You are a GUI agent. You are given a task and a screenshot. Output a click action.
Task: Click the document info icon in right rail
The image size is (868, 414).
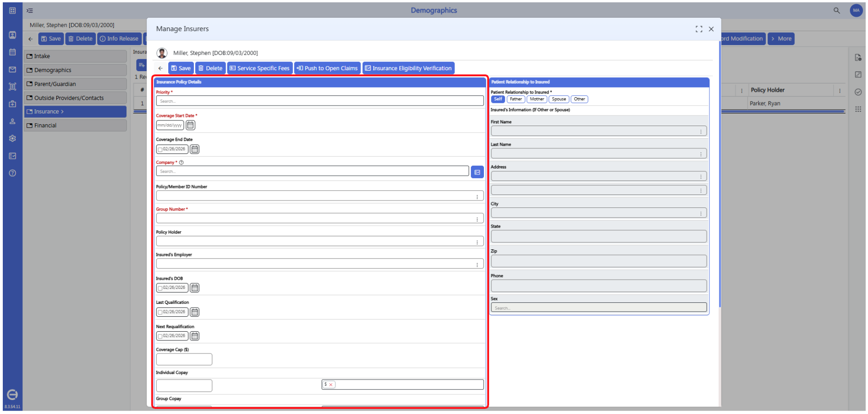coord(858,57)
